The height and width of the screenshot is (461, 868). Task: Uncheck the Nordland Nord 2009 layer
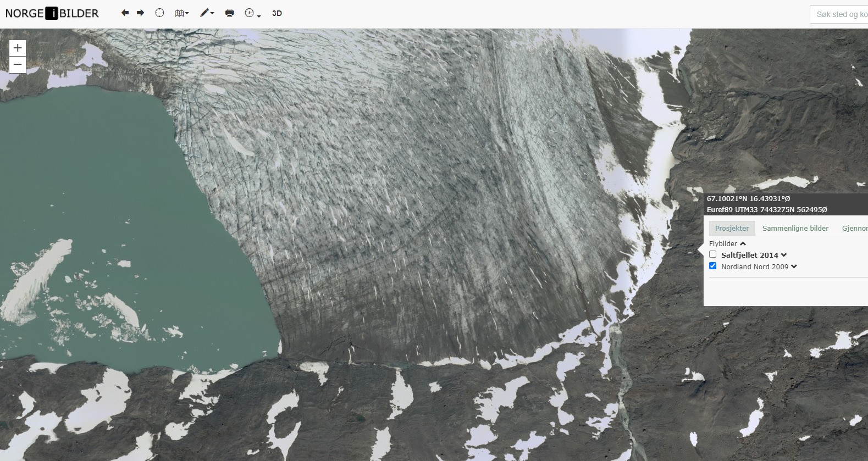coord(713,266)
